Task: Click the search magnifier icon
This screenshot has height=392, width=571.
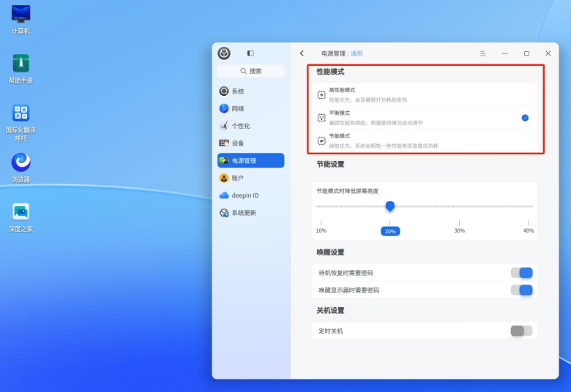Action: coord(244,71)
